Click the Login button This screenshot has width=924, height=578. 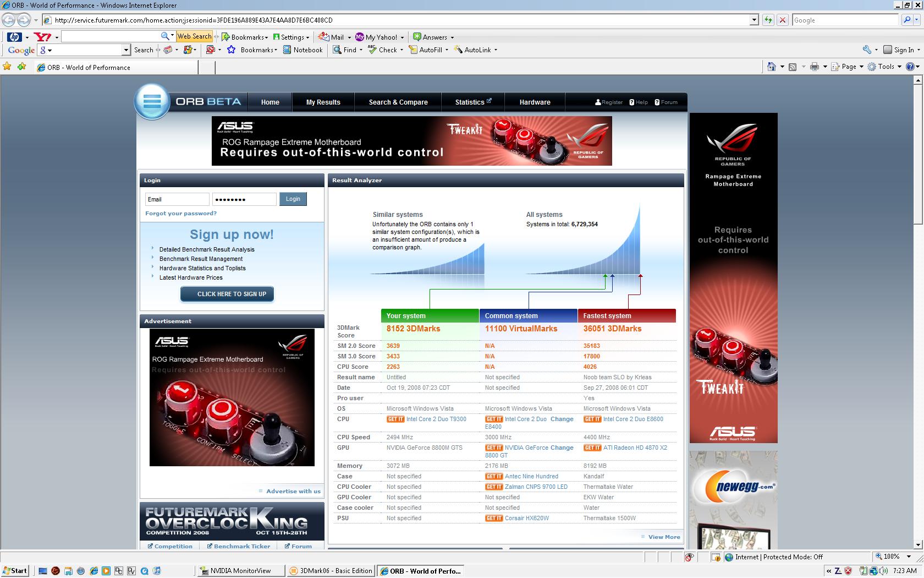tap(293, 199)
